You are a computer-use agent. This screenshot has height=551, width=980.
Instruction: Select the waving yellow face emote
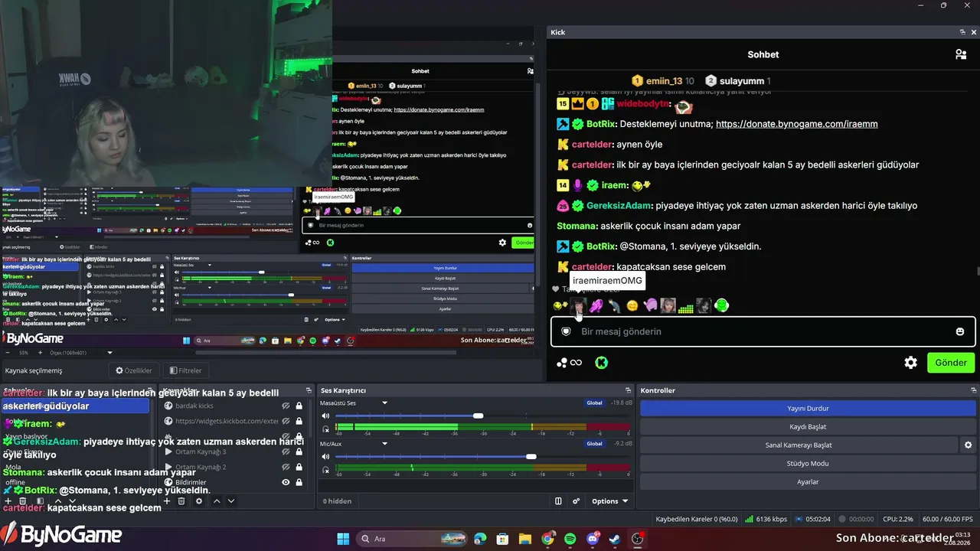tap(560, 306)
